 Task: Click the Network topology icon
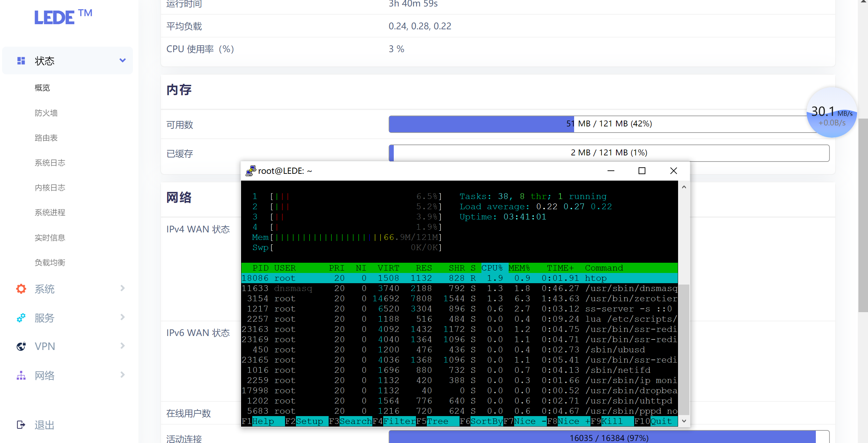pos(21,375)
